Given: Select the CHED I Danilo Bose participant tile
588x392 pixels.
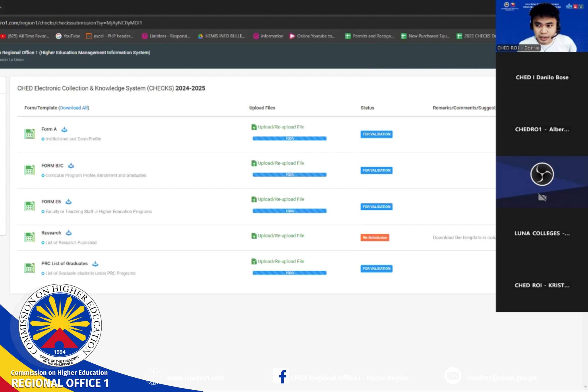Looking at the screenshot, I should pos(542,78).
